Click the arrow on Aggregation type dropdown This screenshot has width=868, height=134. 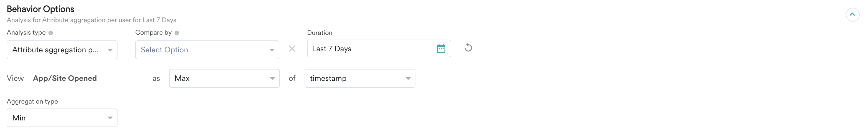[x=110, y=118]
